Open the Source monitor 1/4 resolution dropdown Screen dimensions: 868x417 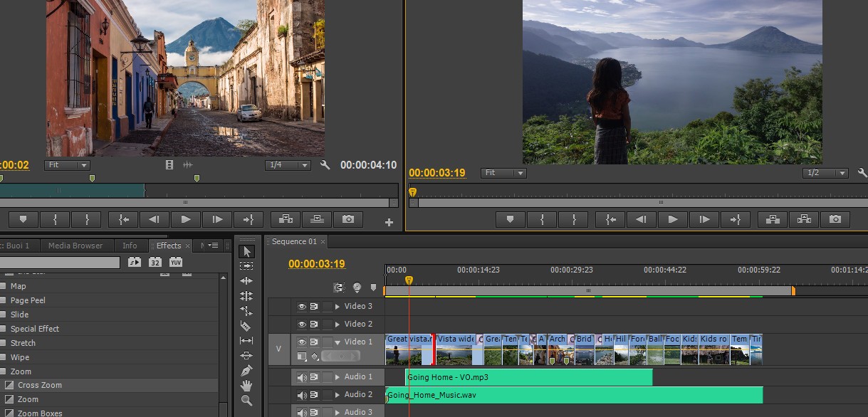(288, 165)
